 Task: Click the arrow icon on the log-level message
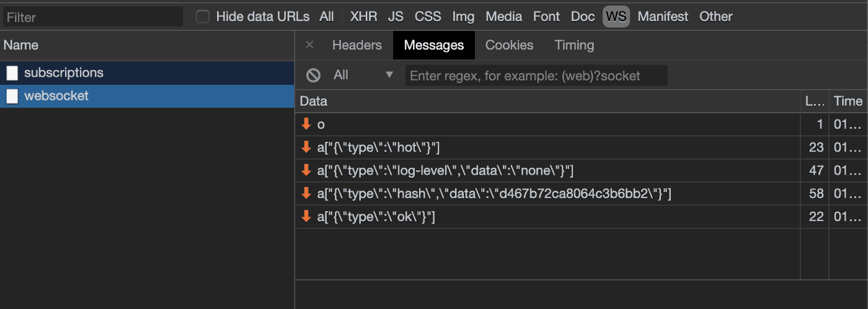[x=306, y=170]
